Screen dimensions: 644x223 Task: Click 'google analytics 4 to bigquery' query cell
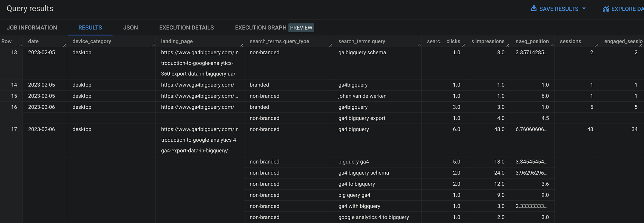click(x=374, y=217)
